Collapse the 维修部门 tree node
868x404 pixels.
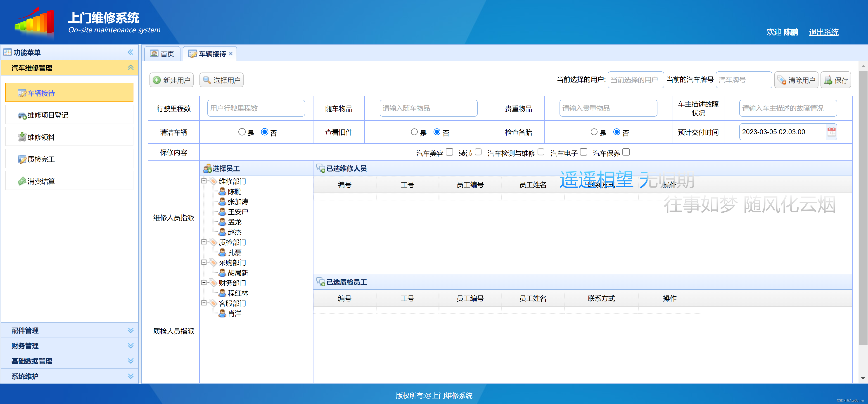point(204,181)
